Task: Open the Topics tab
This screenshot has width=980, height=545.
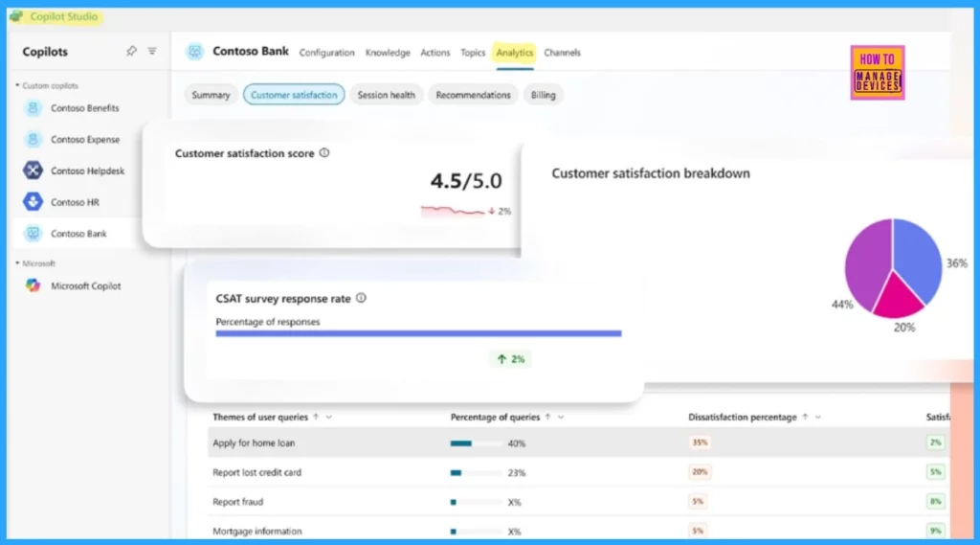Action: click(473, 53)
